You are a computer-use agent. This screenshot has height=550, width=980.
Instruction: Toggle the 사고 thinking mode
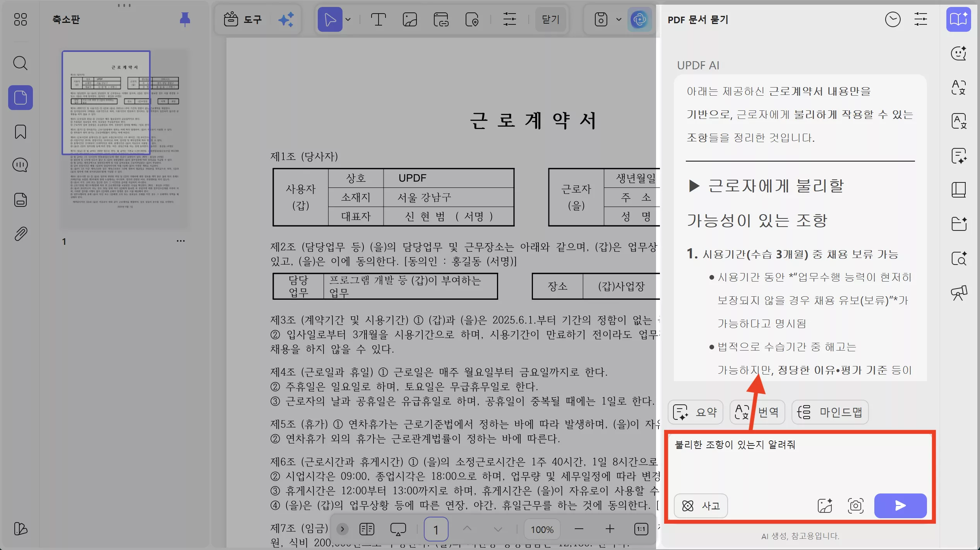[x=701, y=506]
